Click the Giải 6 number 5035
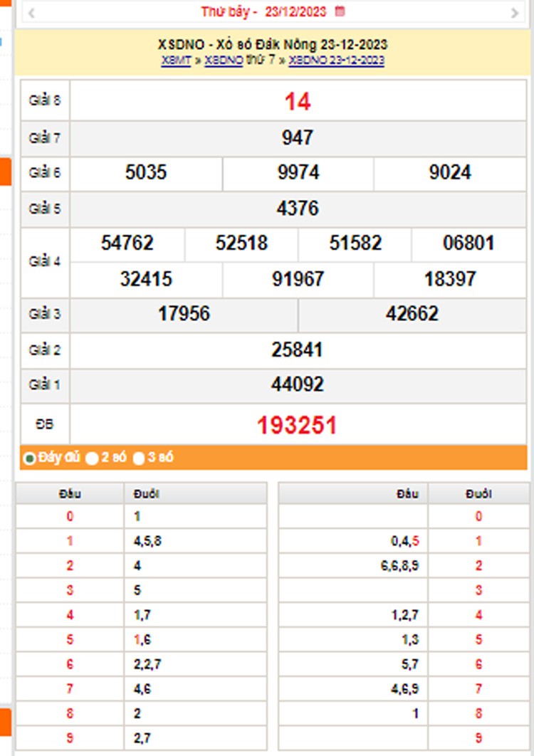The image size is (534, 756). pos(146,173)
